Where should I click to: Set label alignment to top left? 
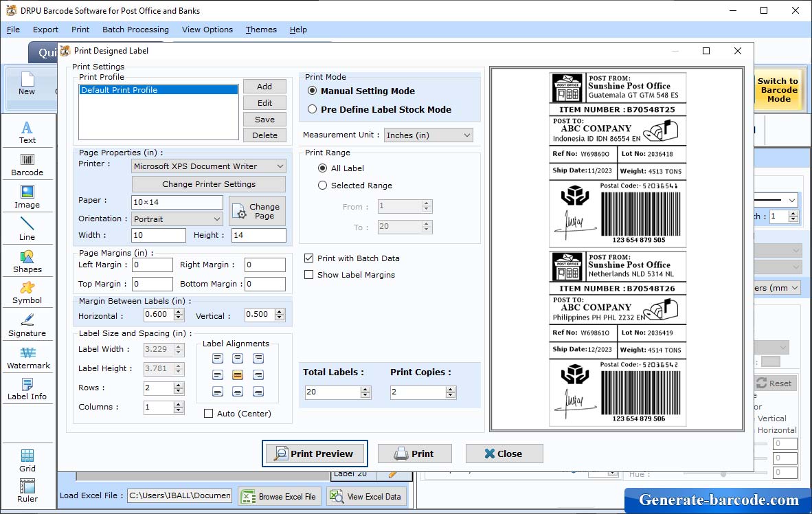218,358
